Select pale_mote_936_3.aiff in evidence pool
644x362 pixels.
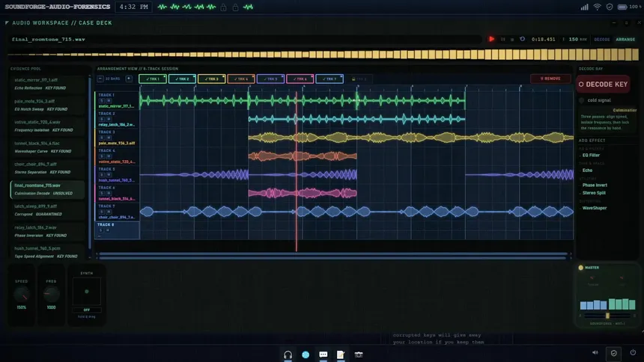coord(48,105)
